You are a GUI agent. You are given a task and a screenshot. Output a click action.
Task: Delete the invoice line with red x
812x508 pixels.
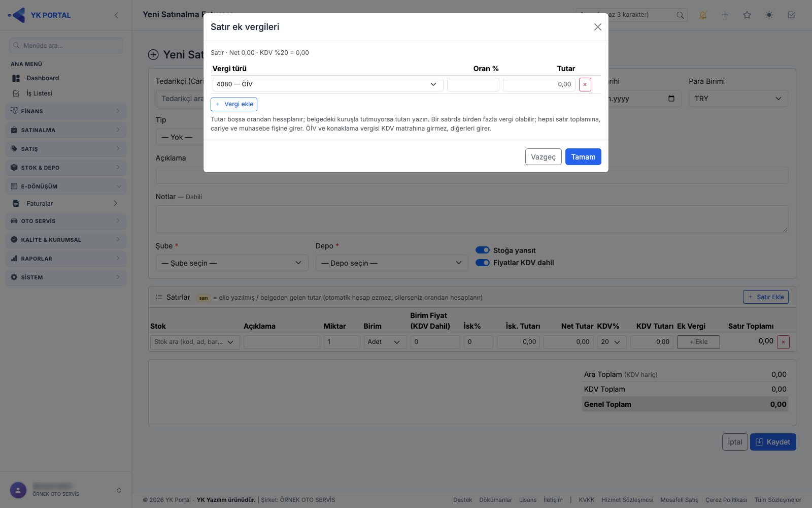click(783, 342)
